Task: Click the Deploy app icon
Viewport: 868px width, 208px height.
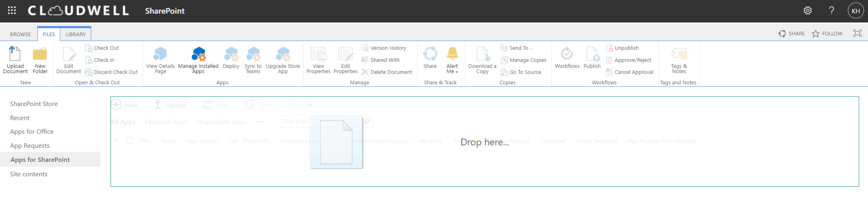Action: (231, 58)
